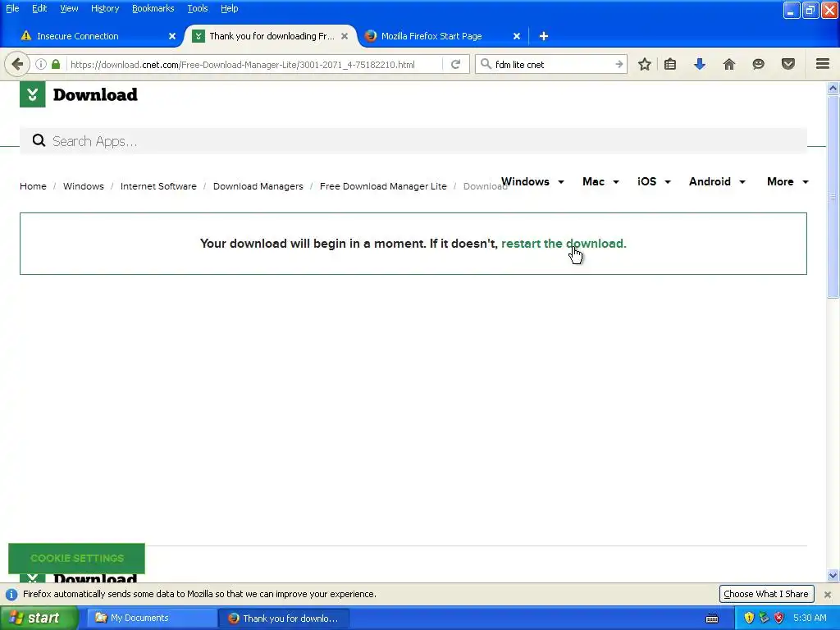Open the Help menu
This screenshot has width=840, height=630.
tap(230, 8)
